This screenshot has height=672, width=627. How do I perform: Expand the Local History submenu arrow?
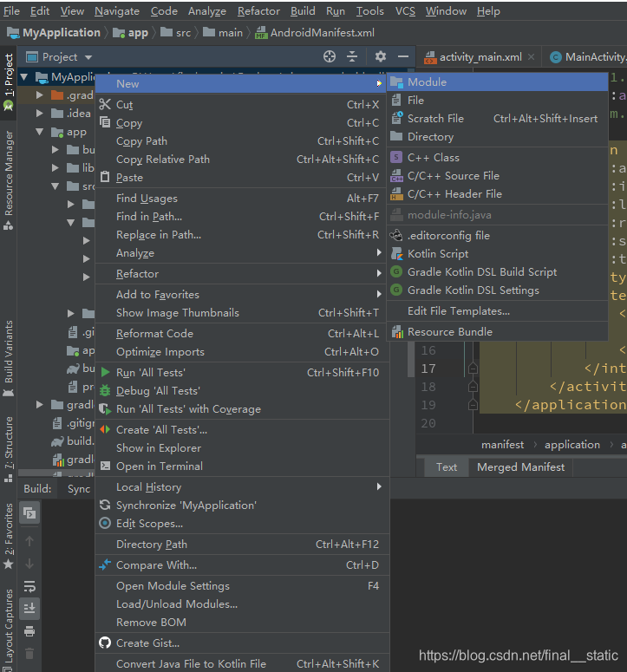tap(379, 486)
